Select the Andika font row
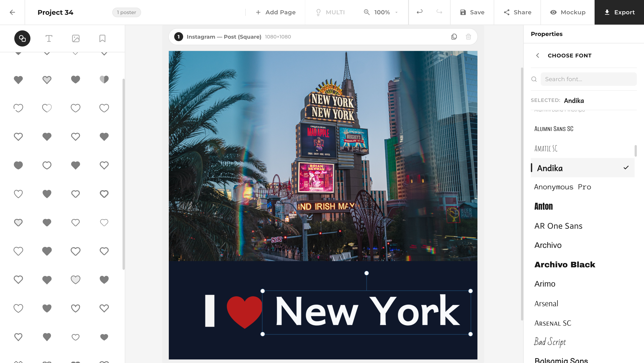644x363 pixels. (x=583, y=168)
